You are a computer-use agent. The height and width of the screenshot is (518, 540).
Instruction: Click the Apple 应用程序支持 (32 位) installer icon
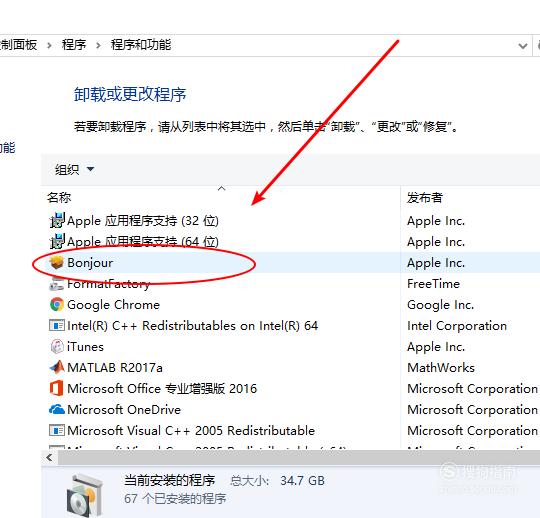[x=56, y=220]
